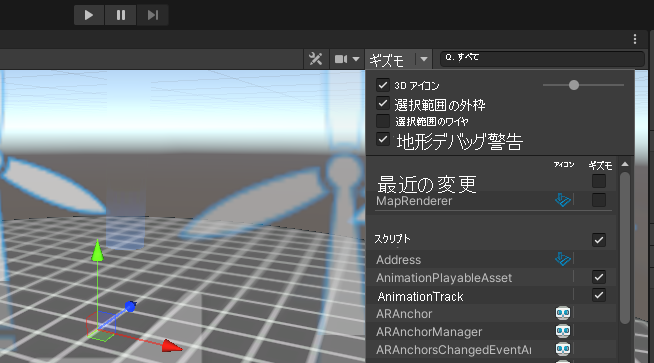Image resolution: width=654 pixels, height=363 pixels.
Task: Click the アイコン column header
Action: click(x=564, y=165)
